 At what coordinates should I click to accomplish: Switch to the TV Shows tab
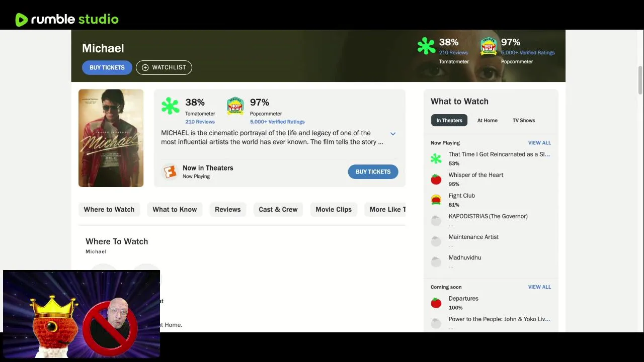(x=524, y=120)
